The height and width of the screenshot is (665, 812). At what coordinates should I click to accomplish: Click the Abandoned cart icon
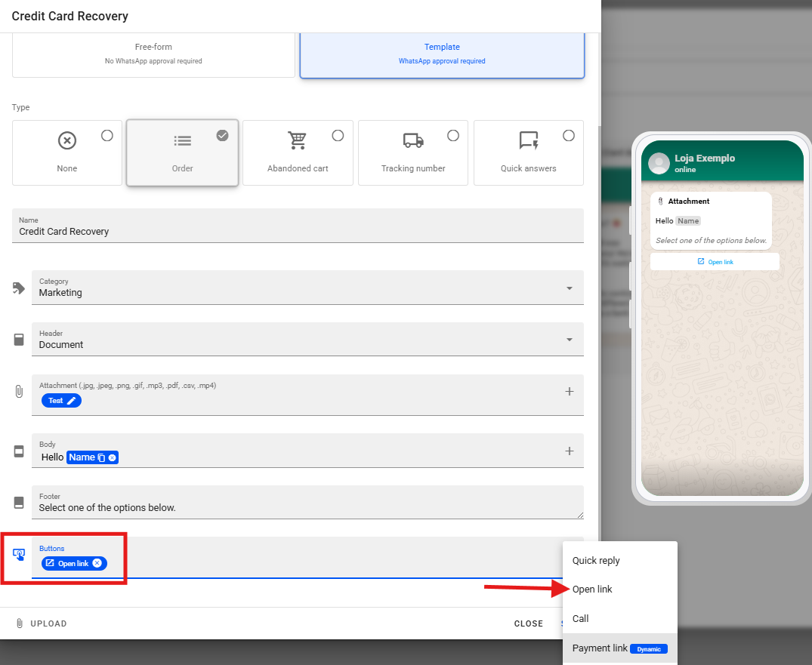tap(297, 140)
